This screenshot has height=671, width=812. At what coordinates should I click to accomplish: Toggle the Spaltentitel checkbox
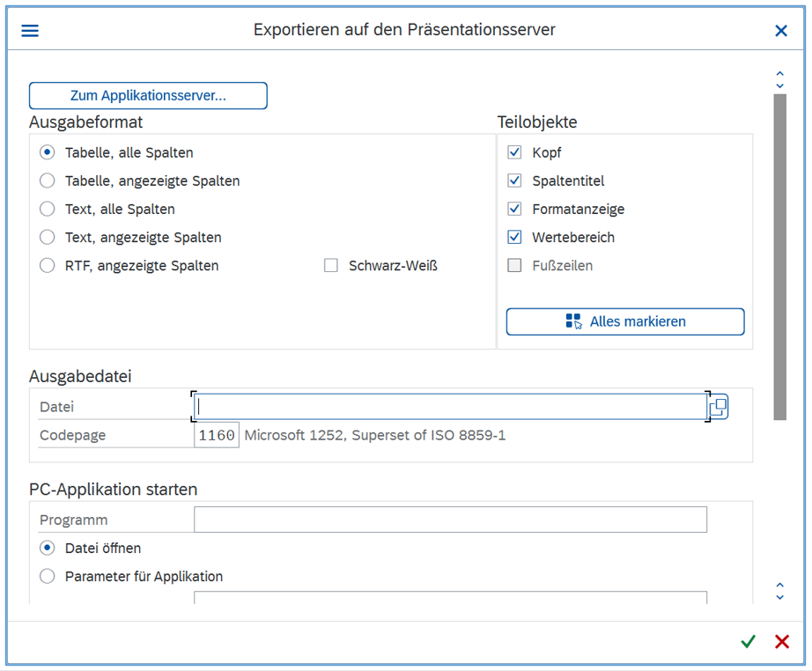(515, 181)
